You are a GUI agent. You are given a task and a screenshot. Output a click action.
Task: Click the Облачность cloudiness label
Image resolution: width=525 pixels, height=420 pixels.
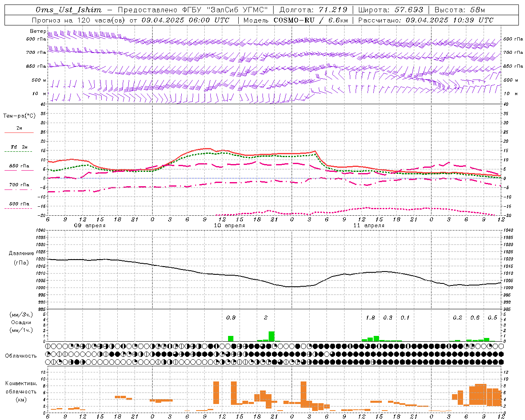click(21, 356)
